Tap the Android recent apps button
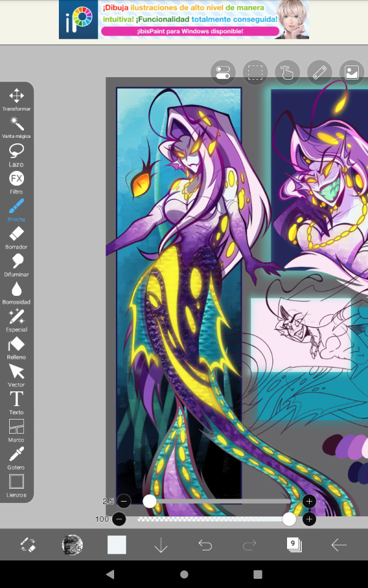 (258, 574)
